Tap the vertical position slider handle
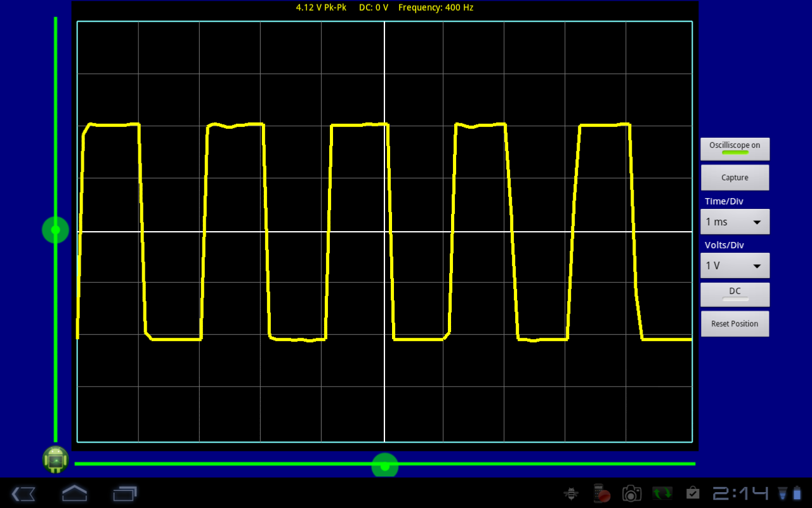 point(55,229)
